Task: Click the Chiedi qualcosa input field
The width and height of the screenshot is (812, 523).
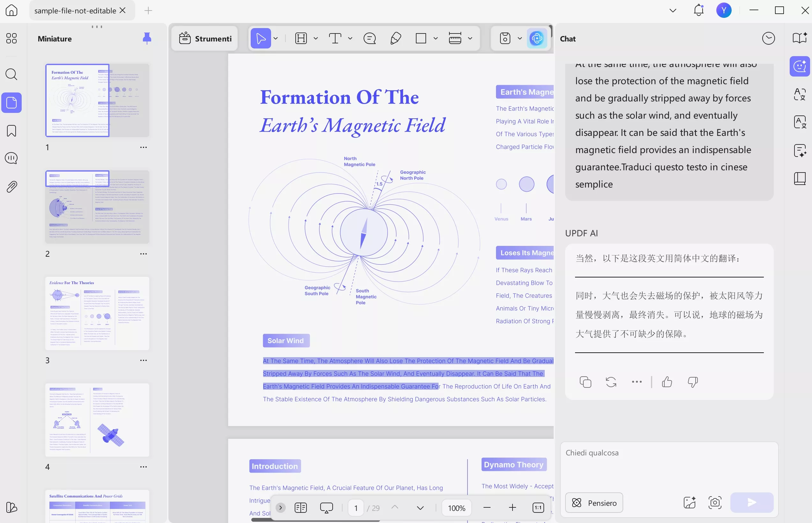Action: pyautogui.click(x=669, y=465)
